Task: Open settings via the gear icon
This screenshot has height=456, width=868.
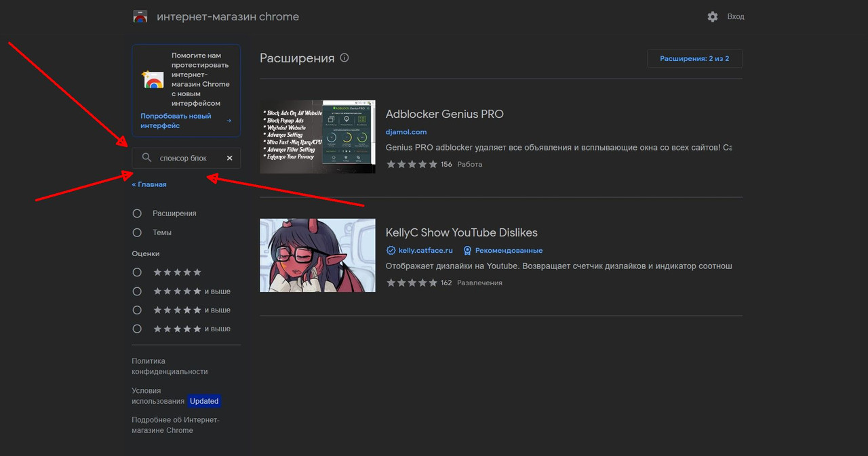Action: pyautogui.click(x=712, y=17)
